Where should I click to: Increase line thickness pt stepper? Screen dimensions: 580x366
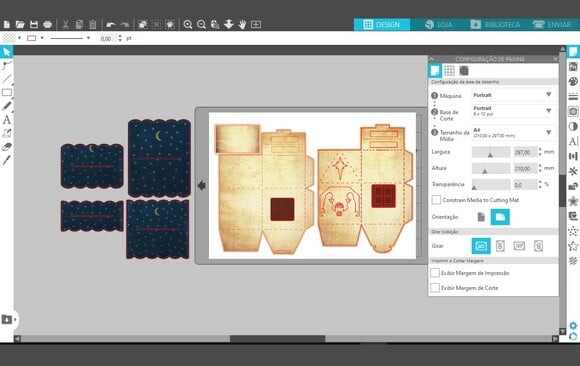click(120, 36)
